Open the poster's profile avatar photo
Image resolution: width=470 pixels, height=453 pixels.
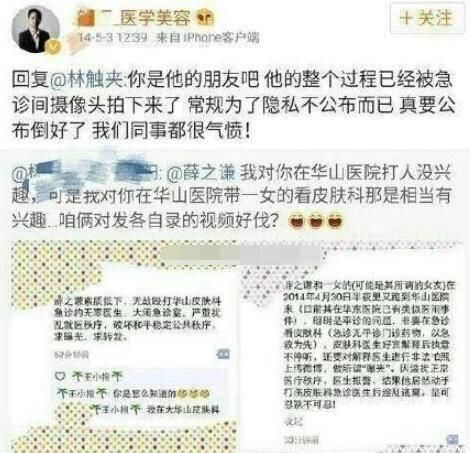[36, 29]
